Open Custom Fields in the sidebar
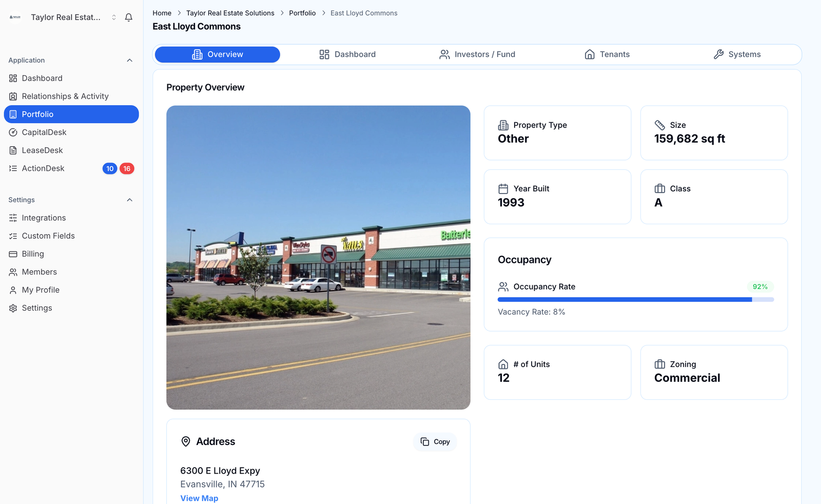The image size is (821, 504). coord(48,236)
